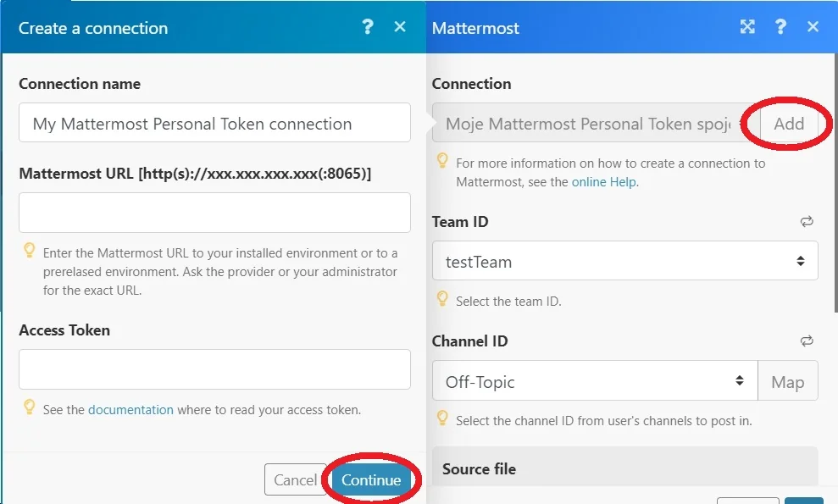Click the 'Channel ID' label
This screenshot has width=838, height=504.
[x=469, y=341]
